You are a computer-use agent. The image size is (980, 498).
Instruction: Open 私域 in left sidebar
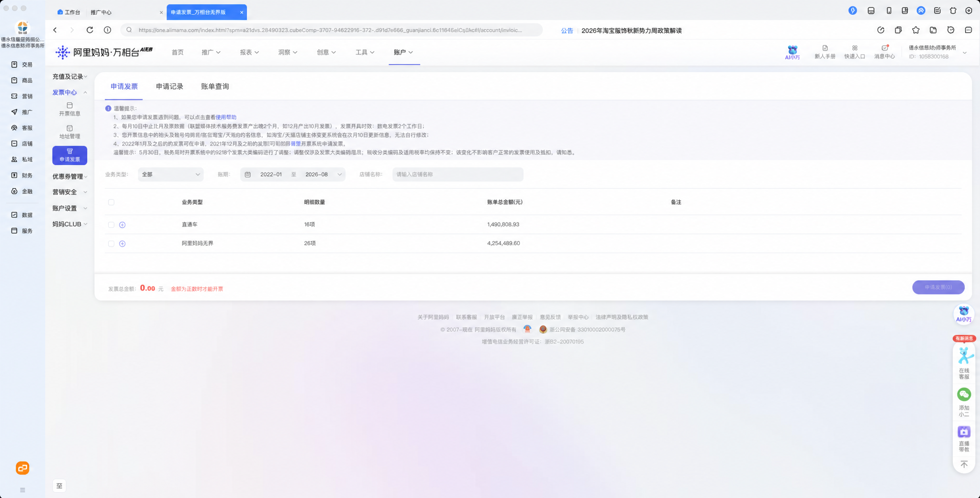point(22,159)
